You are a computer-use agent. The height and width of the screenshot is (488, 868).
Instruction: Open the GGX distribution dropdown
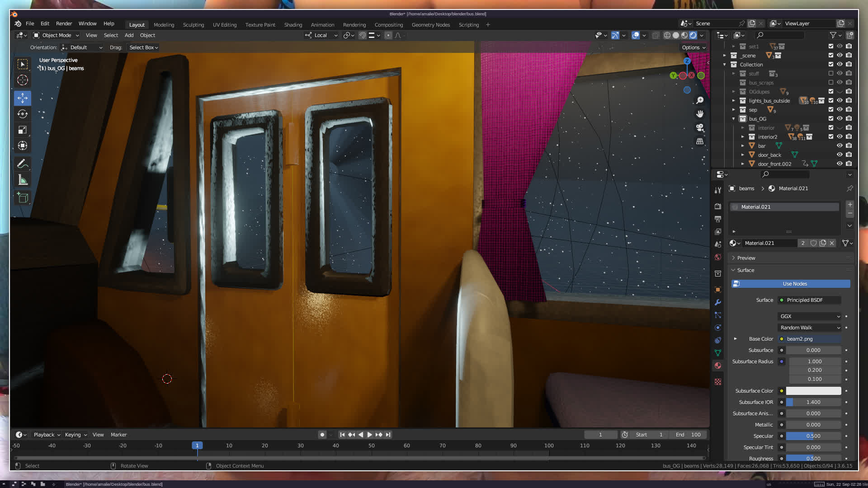pos(809,316)
